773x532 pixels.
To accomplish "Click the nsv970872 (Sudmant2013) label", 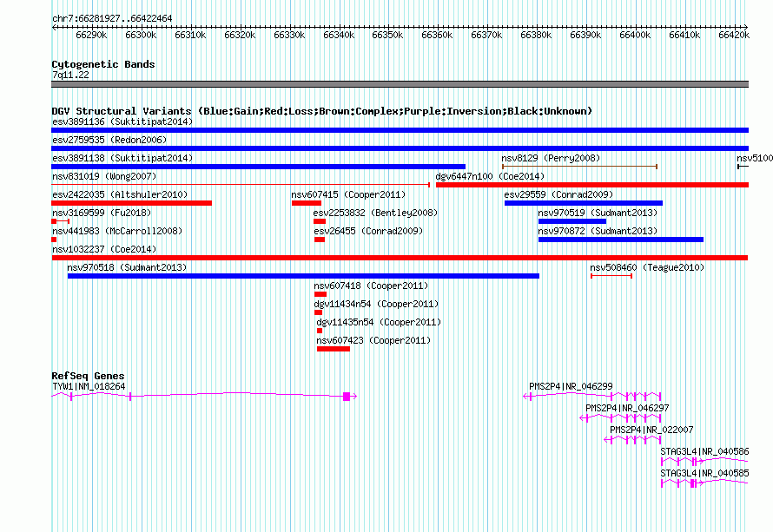I will coord(598,231).
